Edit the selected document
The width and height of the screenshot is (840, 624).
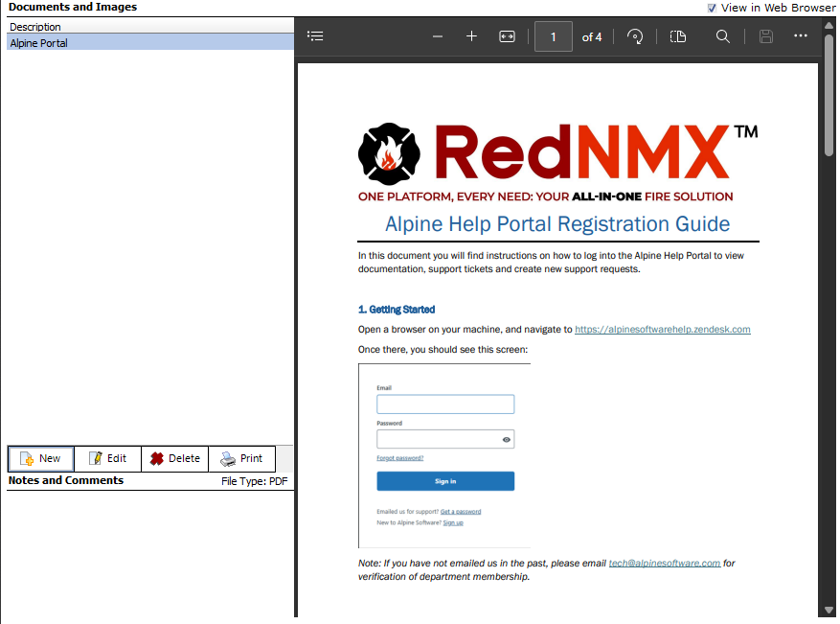(x=107, y=458)
